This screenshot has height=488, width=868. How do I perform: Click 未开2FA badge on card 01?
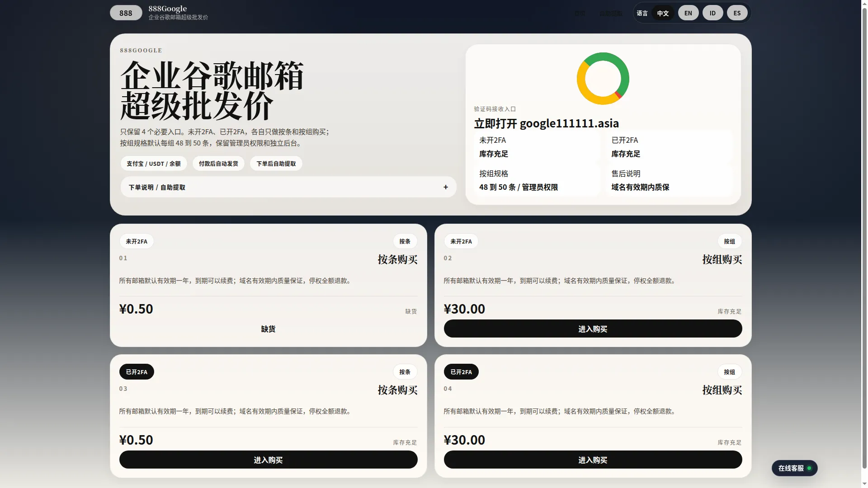point(137,241)
